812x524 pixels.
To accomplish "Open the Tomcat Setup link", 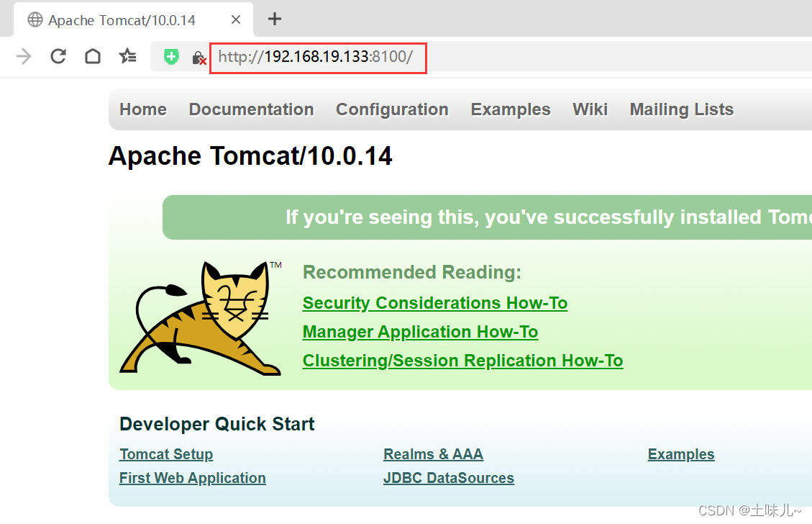I will (x=166, y=454).
